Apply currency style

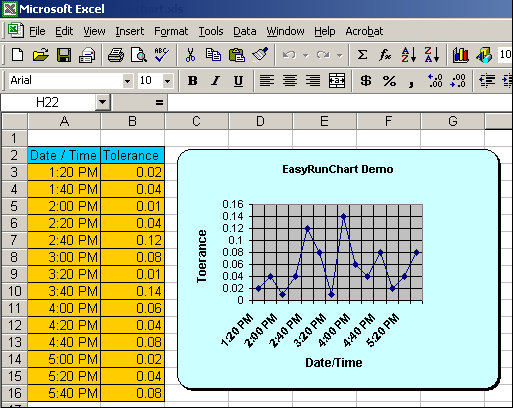[366, 81]
